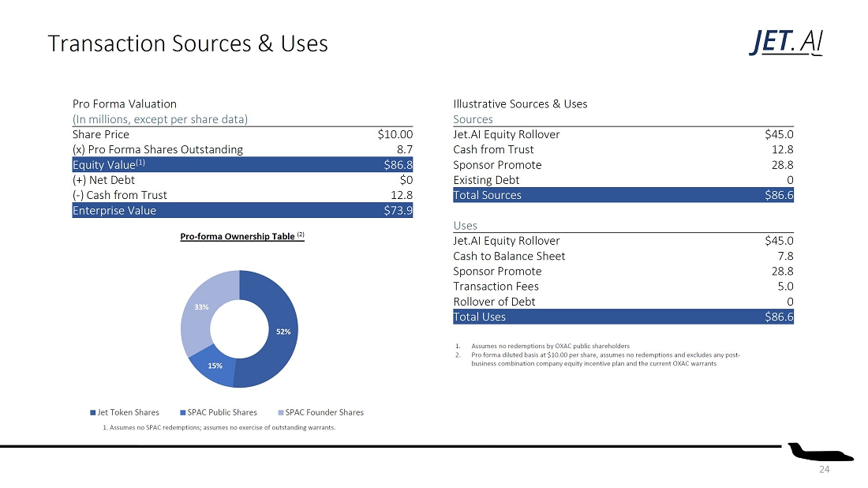Click the Transaction Sources & Uses title
Viewport: 868px width, 488px height.
pyautogui.click(x=188, y=43)
